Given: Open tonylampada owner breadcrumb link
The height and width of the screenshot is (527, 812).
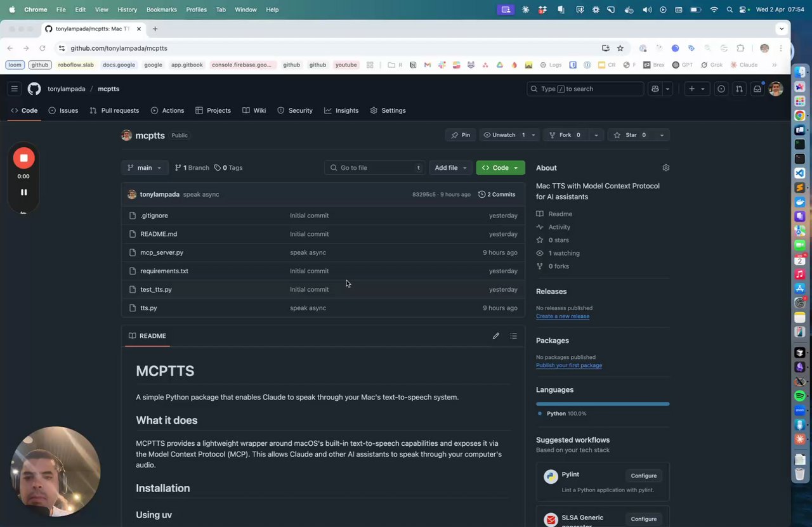Looking at the screenshot, I should pyautogui.click(x=66, y=89).
